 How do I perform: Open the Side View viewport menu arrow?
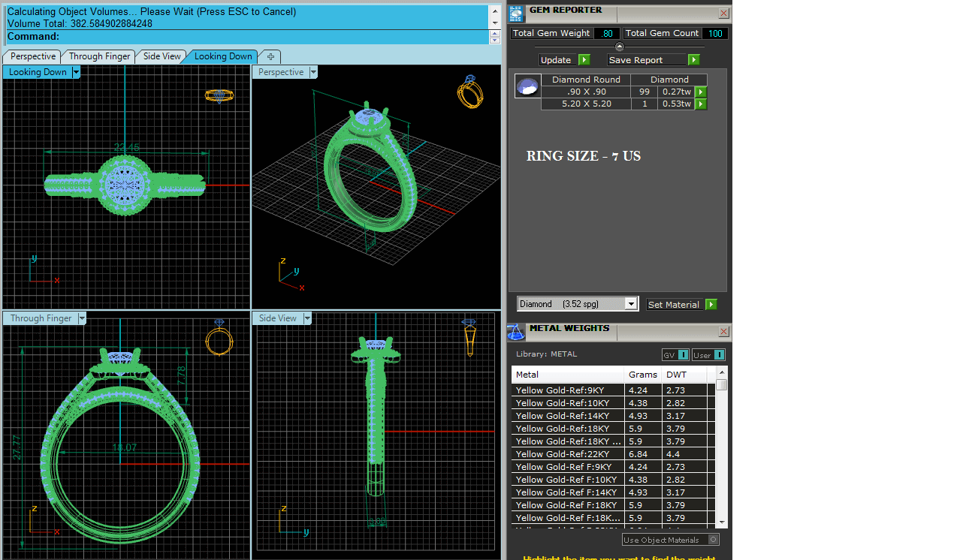click(307, 318)
